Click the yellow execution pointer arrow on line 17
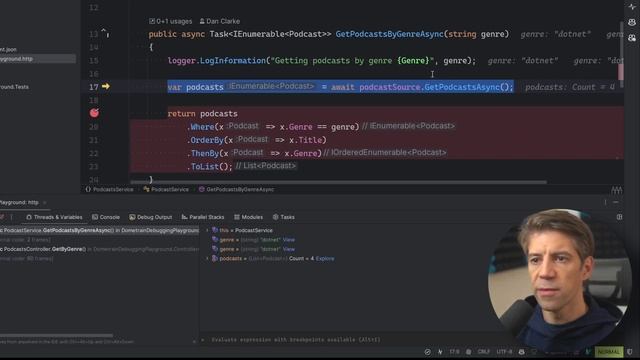640x360 pixels. click(106, 87)
